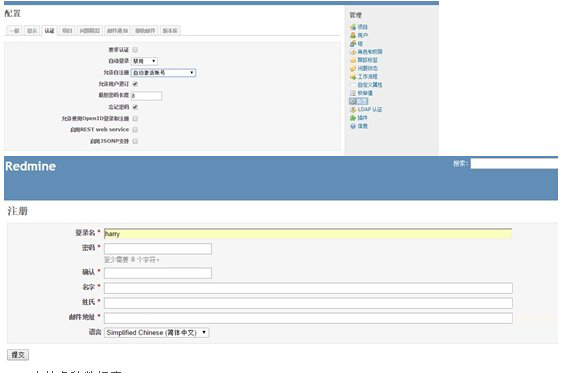
Task: Open the 工作流程 workflow icon
Action: [x=353, y=77]
